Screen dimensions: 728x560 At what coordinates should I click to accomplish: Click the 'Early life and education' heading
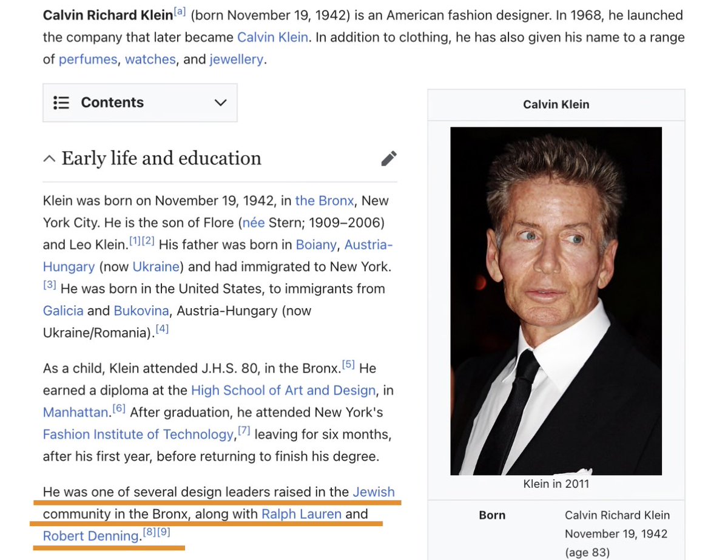(161, 158)
